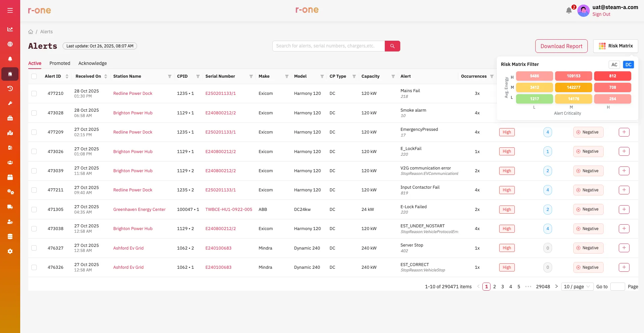
Task: Switch to the Promoted tab
Action: pos(60,63)
